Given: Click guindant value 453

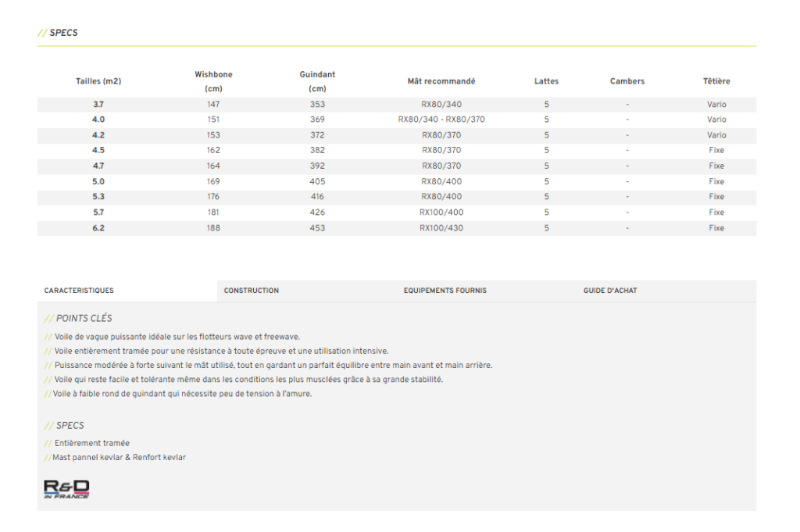Looking at the screenshot, I should [317, 228].
